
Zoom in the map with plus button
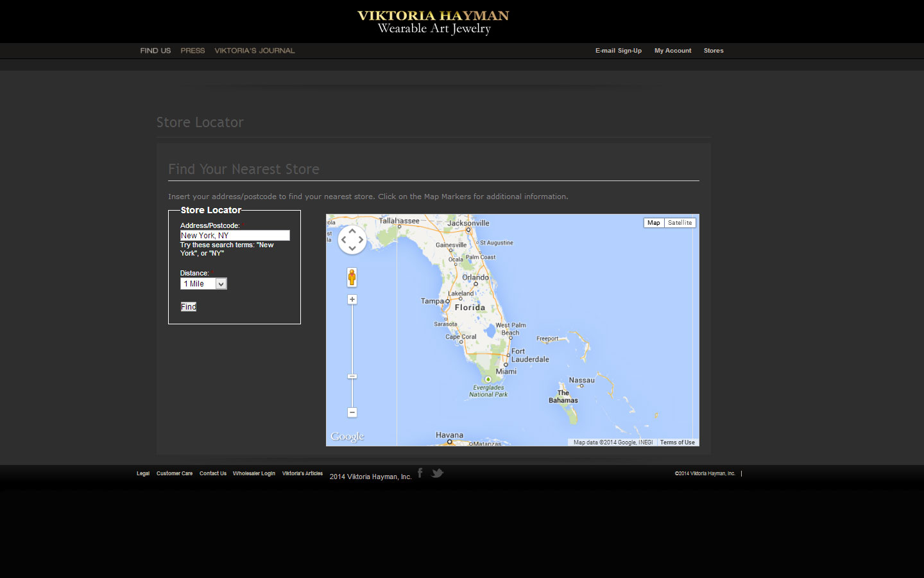point(352,299)
